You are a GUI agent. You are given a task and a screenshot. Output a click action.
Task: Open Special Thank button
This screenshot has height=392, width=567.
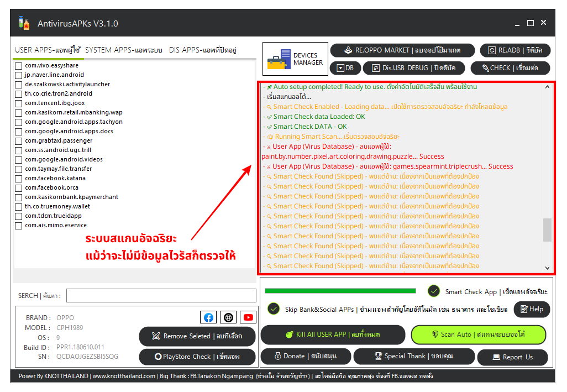click(x=414, y=356)
